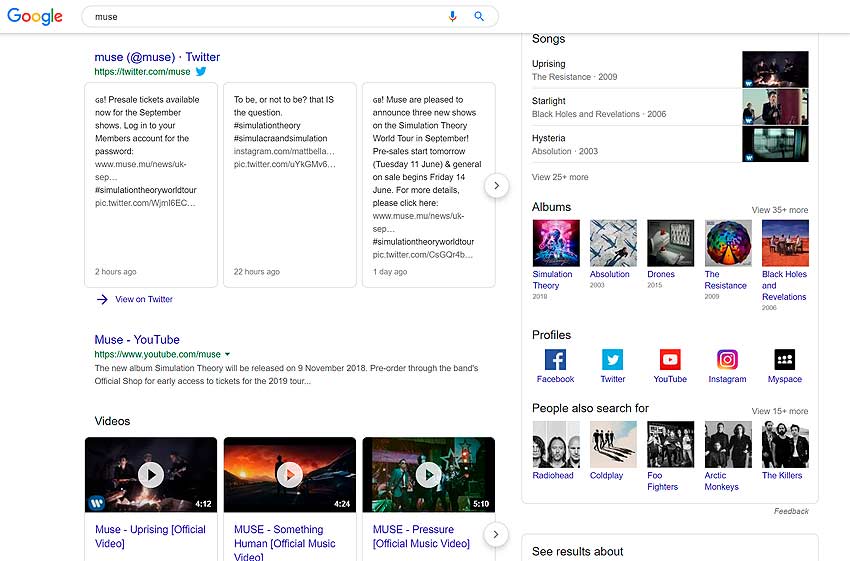Expand View 15+ more related searches
The height and width of the screenshot is (561, 850).
click(780, 411)
